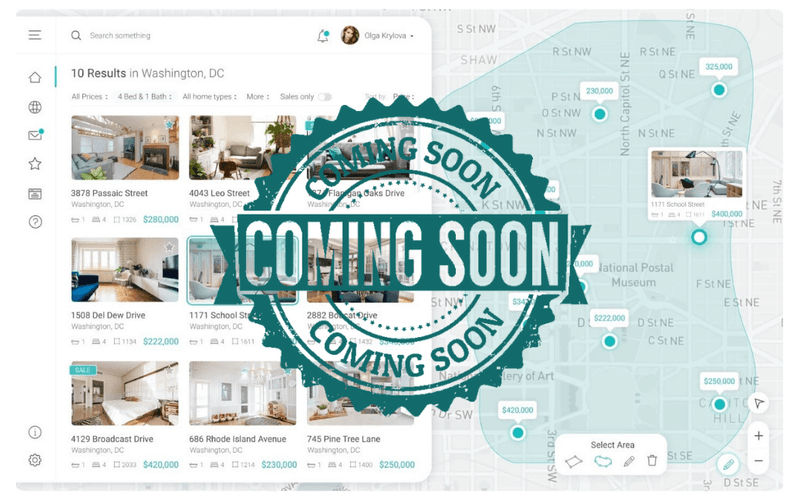
Task: Open 686 Rhode Island Avenue photo
Action: 243,393
